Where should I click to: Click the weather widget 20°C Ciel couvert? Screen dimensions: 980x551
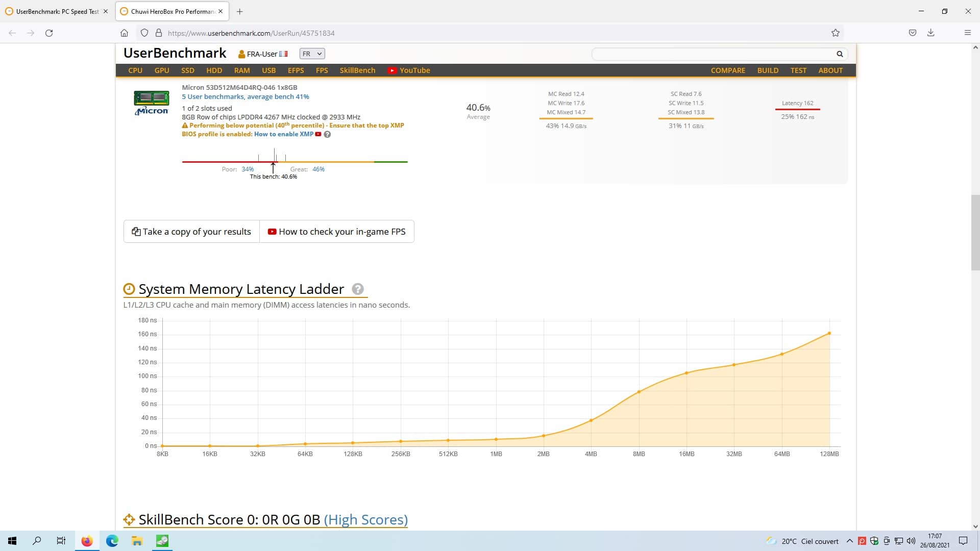tap(802, 541)
